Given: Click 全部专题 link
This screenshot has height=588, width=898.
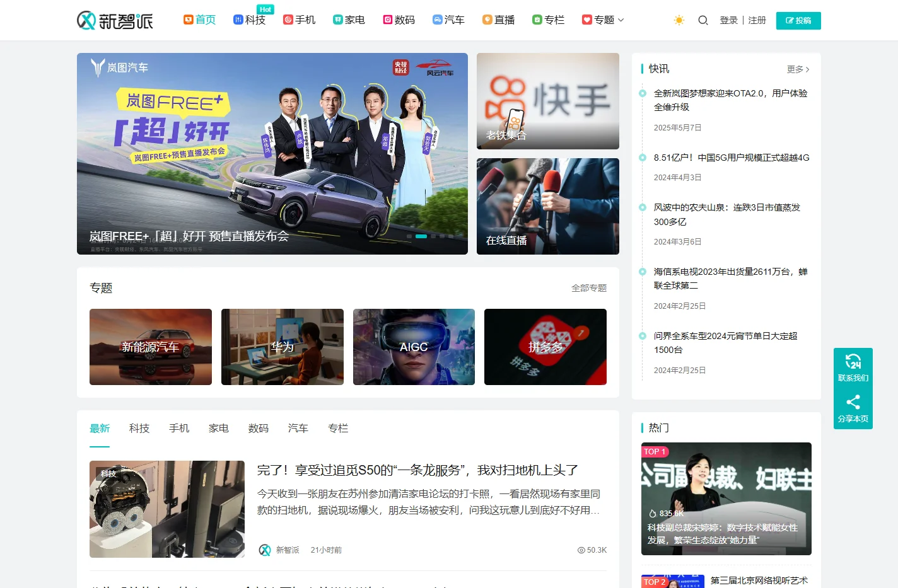Looking at the screenshot, I should coord(589,288).
